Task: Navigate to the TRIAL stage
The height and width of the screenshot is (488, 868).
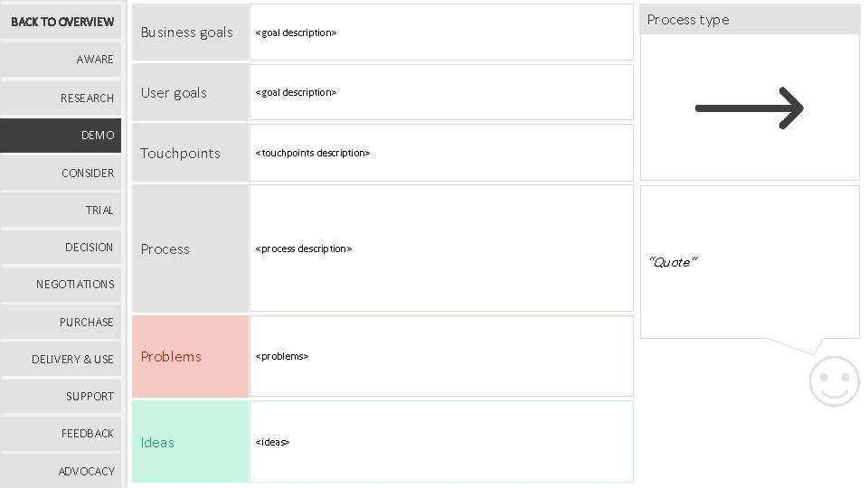Action: [x=61, y=210]
